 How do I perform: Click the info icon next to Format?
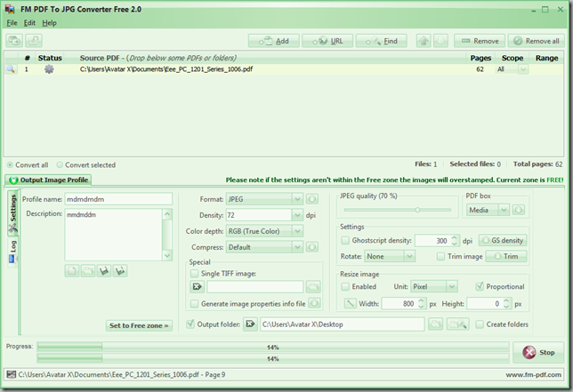click(311, 199)
